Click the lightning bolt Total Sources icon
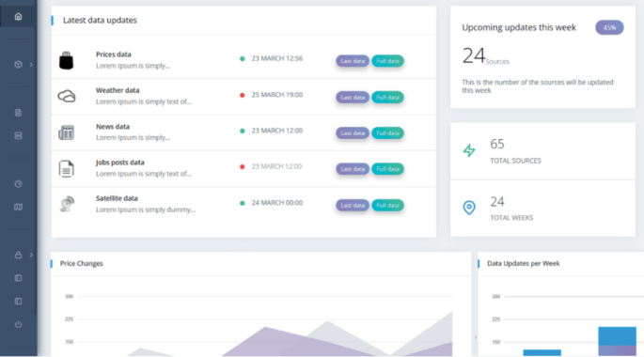644x357 pixels. [469, 150]
